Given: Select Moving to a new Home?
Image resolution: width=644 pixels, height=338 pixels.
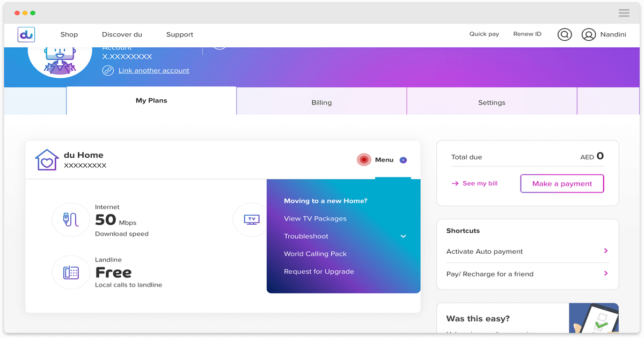Looking at the screenshot, I should 326,201.
